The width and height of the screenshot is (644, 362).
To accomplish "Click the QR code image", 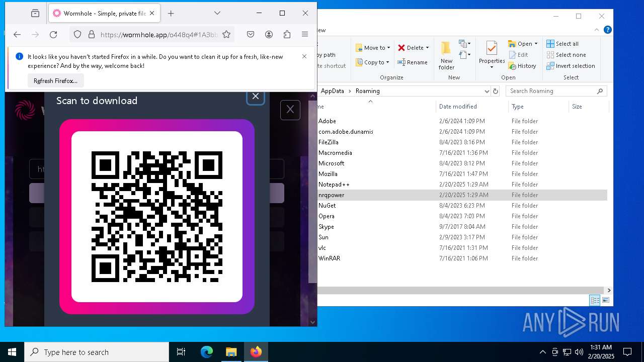I will tap(157, 217).
